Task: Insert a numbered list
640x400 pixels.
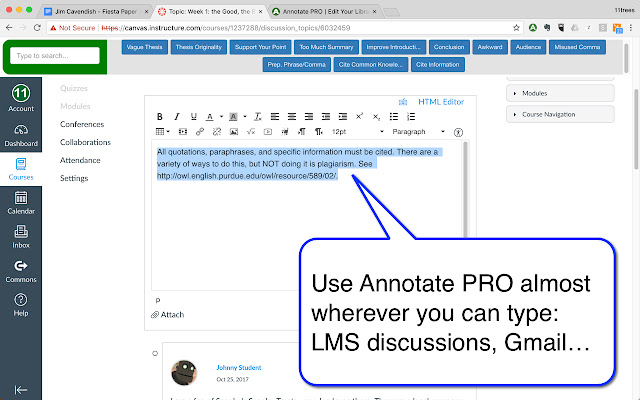Action: [411, 117]
